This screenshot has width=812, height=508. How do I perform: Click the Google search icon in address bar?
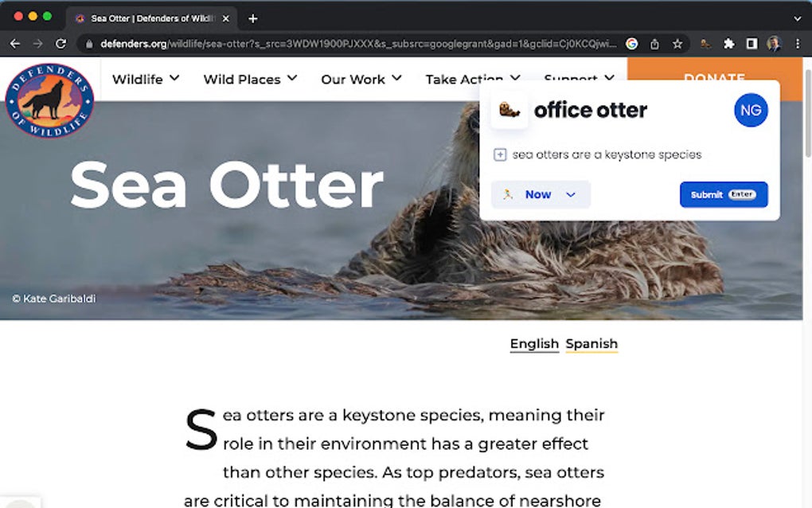click(631, 45)
